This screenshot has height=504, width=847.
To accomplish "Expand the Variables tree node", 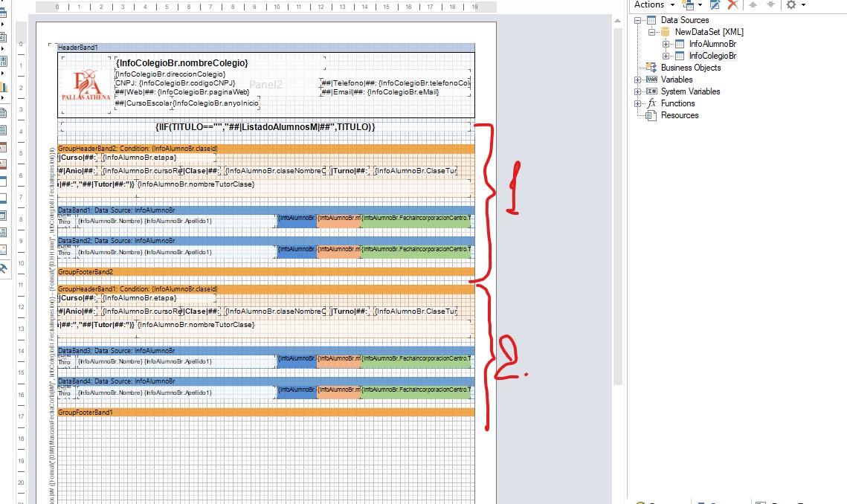I will click(637, 80).
